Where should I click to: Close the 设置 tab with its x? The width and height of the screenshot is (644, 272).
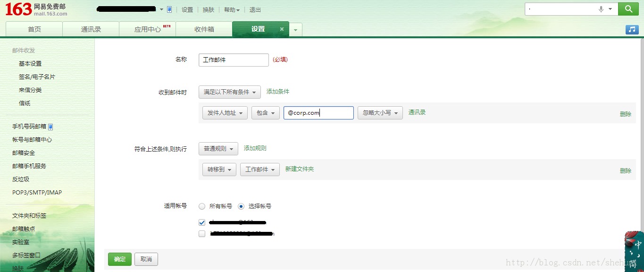(282, 29)
